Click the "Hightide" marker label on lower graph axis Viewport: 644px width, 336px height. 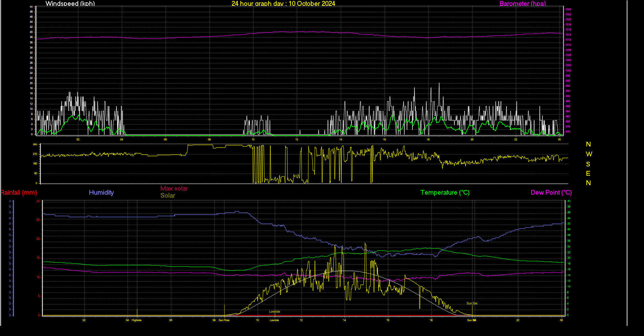pos(136,320)
